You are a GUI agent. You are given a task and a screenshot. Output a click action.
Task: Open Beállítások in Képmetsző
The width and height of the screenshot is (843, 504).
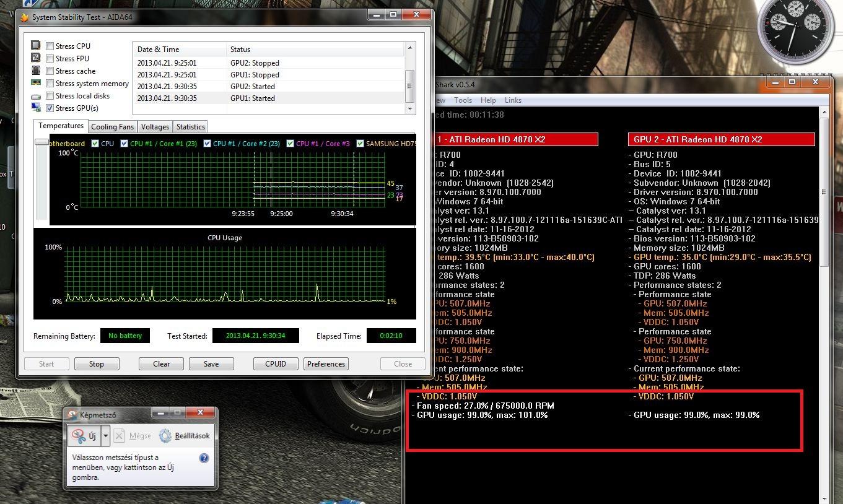coord(184,435)
